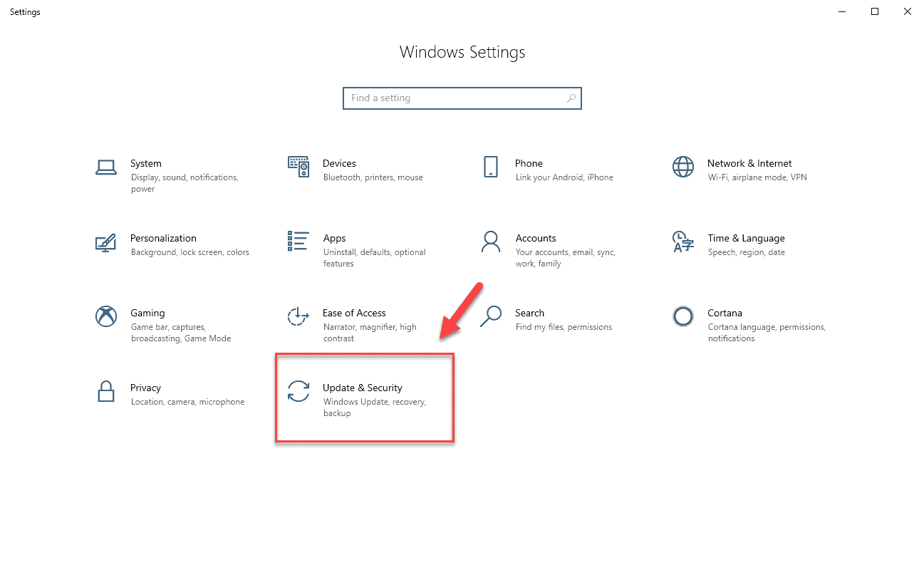Image resolution: width=924 pixels, height=565 pixels.
Task: Select the Phone handset icon
Action: click(491, 167)
